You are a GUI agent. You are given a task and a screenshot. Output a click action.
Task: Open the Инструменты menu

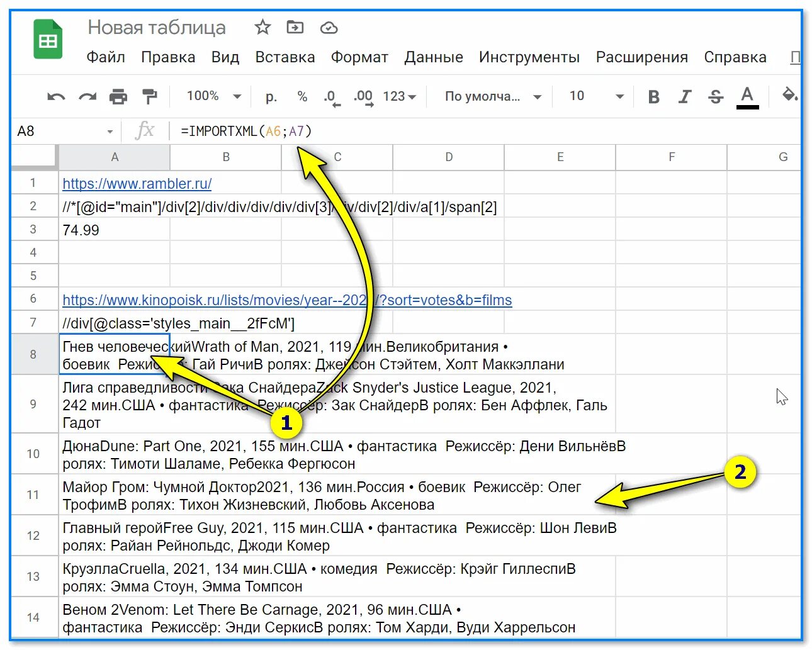point(529,57)
